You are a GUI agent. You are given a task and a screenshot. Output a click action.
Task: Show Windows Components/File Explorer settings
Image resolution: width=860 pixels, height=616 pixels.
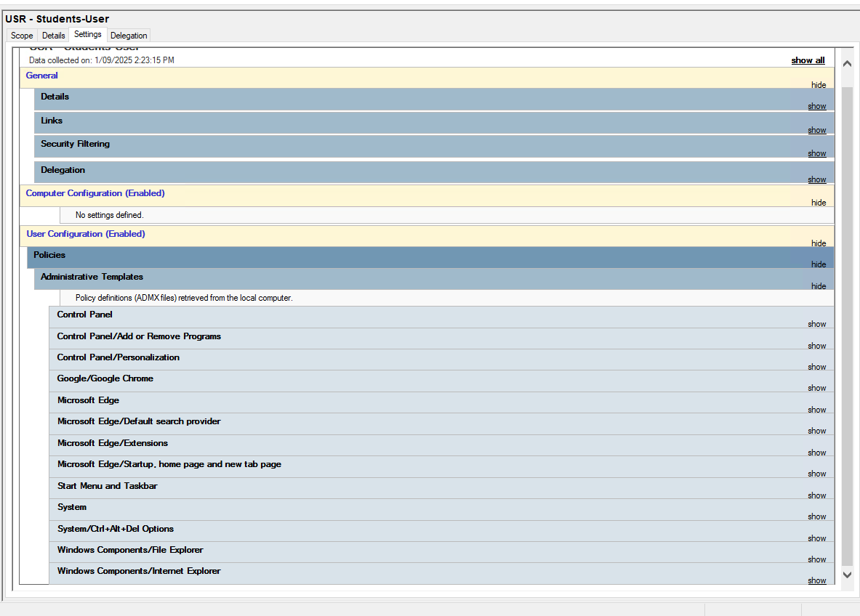(817, 559)
